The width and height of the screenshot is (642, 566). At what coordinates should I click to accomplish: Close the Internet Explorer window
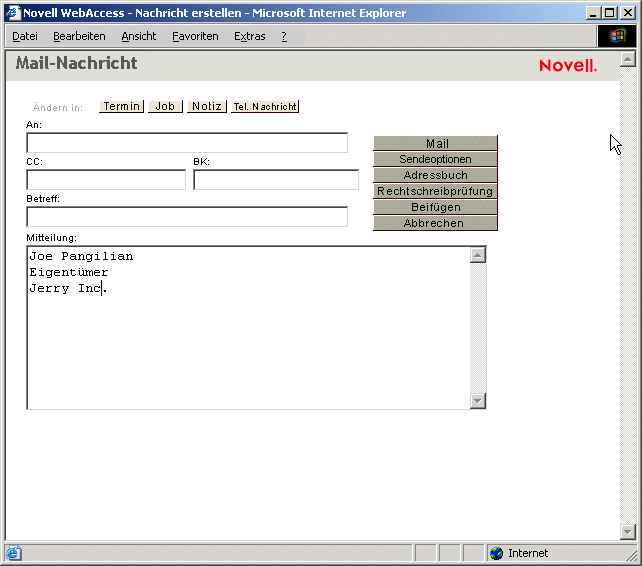(628, 13)
